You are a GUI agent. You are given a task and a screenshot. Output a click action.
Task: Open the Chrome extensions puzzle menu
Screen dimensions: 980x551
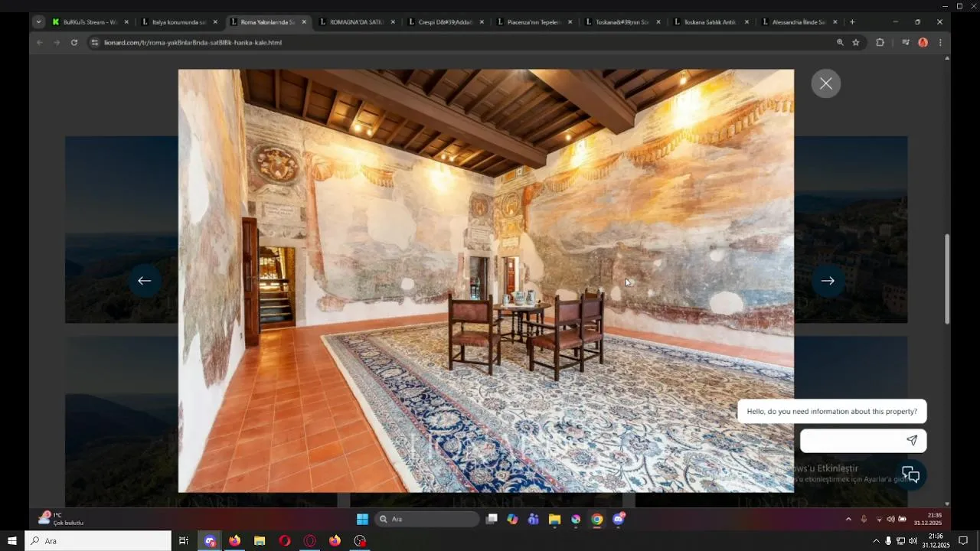pyautogui.click(x=880, y=43)
